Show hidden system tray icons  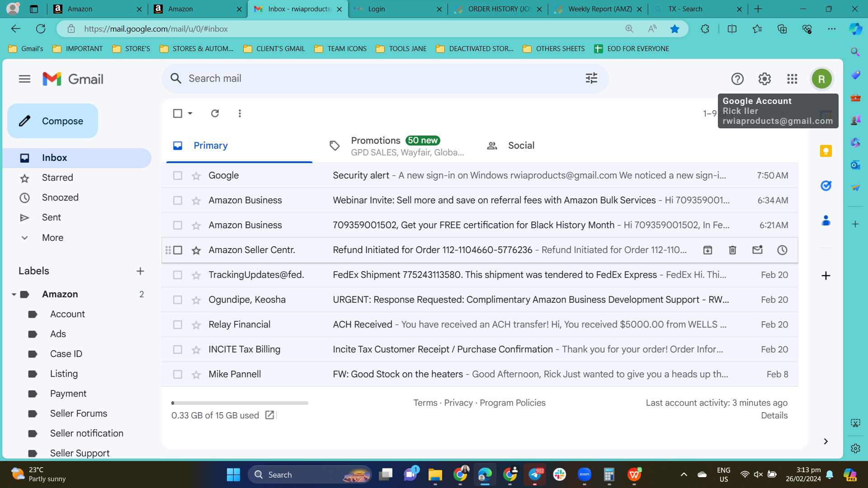click(684, 474)
